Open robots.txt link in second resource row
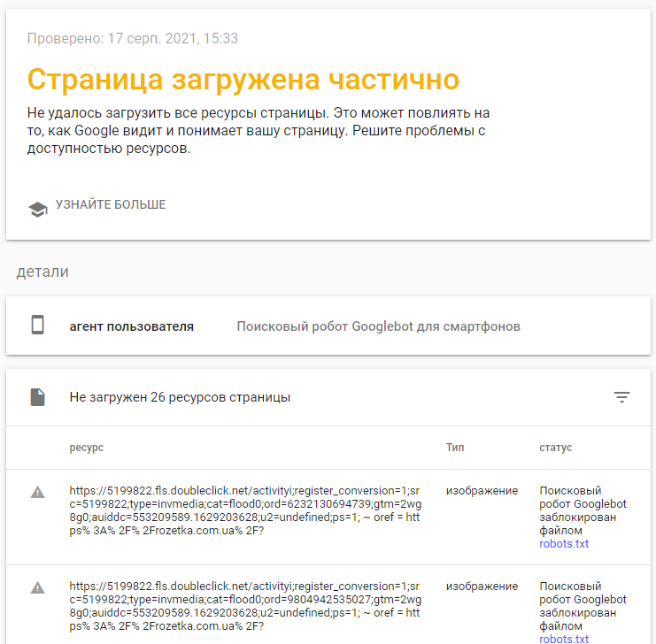656x644 pixels. pos(564,639)
